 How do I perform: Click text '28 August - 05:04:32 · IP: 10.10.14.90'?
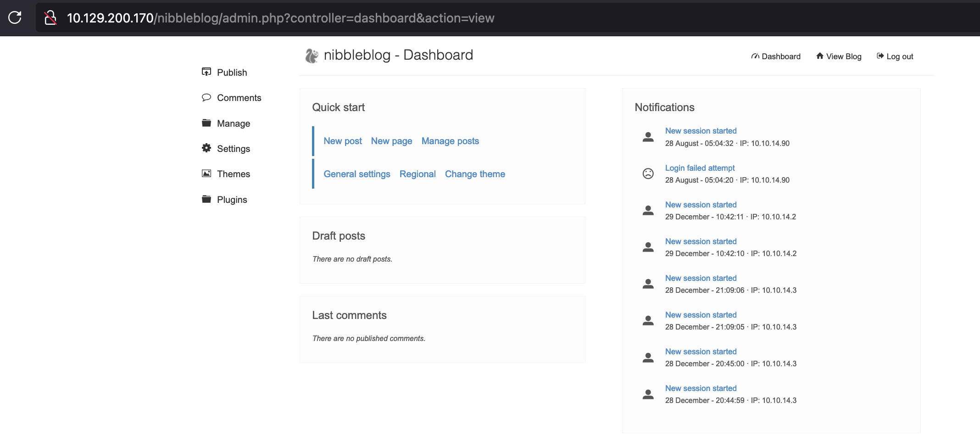(727, 143)
